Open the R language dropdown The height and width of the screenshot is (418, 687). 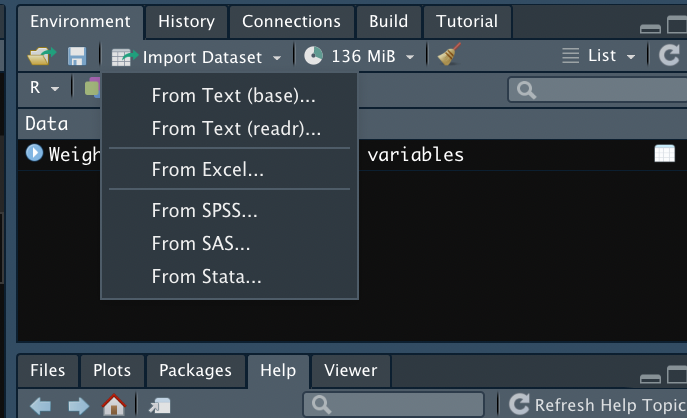44,88
